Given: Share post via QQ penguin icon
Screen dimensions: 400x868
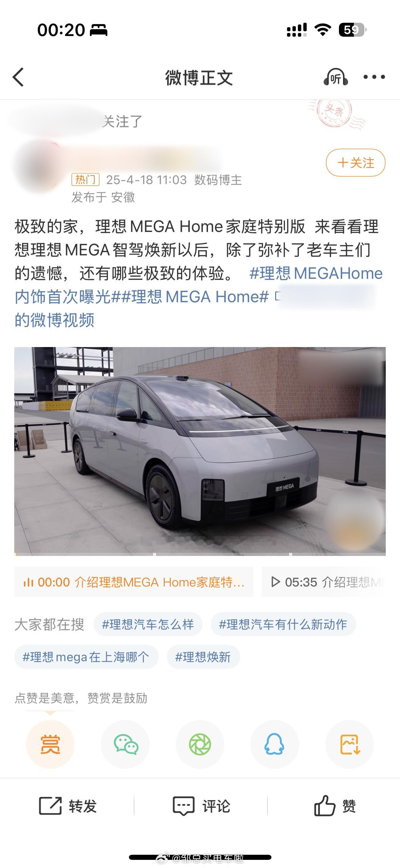Looking at the screenshot, I should coord(274,744).
